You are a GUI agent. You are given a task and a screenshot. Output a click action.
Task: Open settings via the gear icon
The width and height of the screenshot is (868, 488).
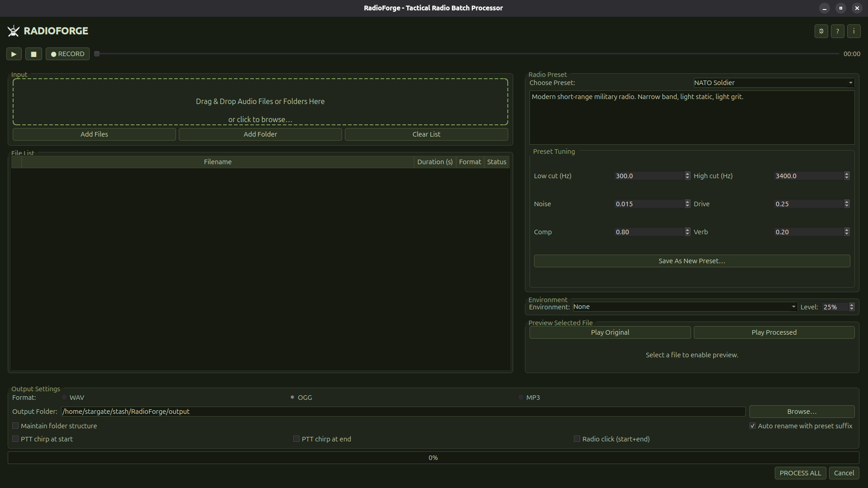(821, 31)
